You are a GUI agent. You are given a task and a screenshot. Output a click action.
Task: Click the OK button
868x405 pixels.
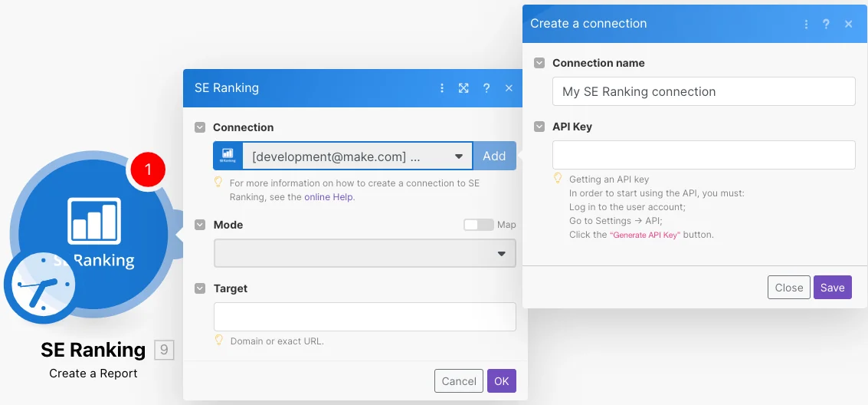[502, 381]
